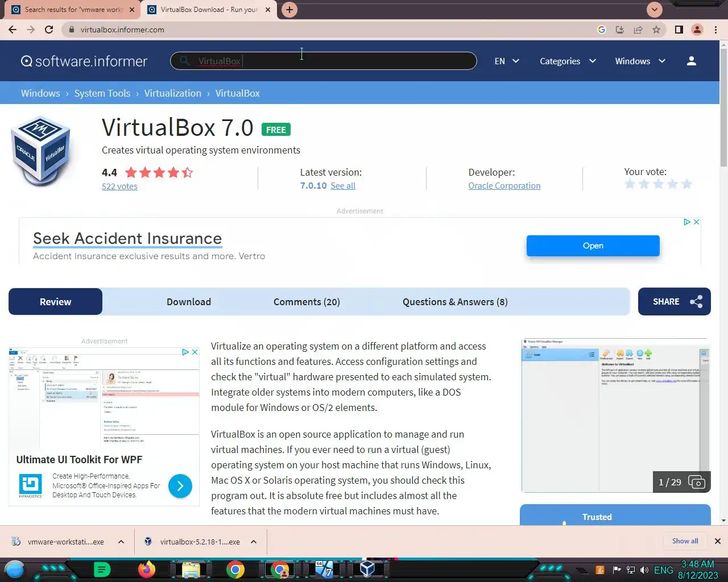The image size is (728, 582).
Task: Click the search field containing VirtualBox
Action: (323, 61)
